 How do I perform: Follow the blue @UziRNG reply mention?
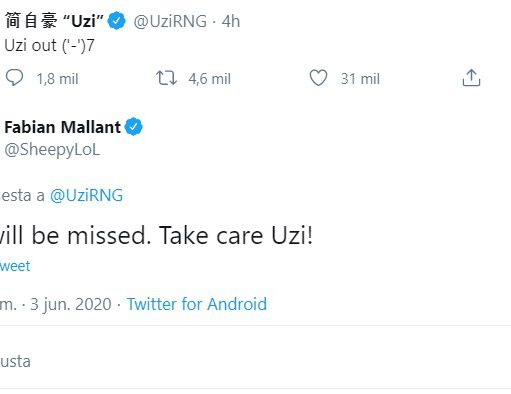tap(86, 195)
